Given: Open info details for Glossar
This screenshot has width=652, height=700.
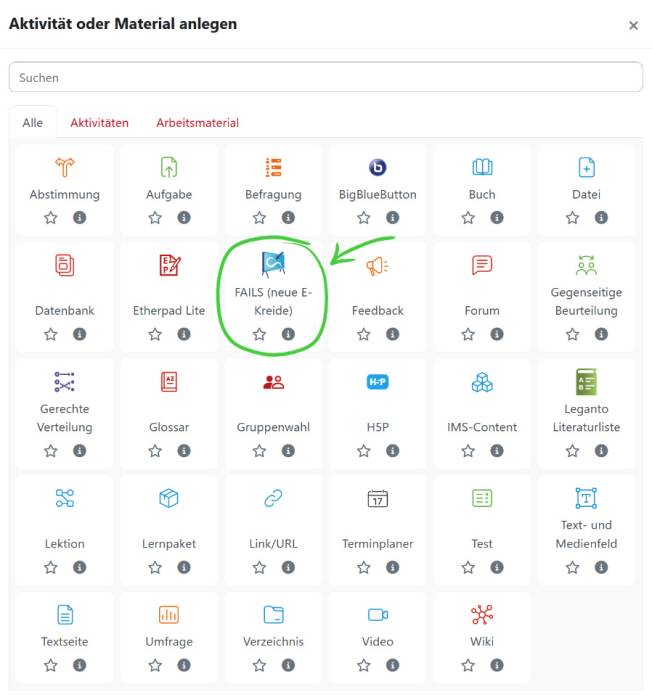Looking at the screenshot, I should (x=184, y=451).
